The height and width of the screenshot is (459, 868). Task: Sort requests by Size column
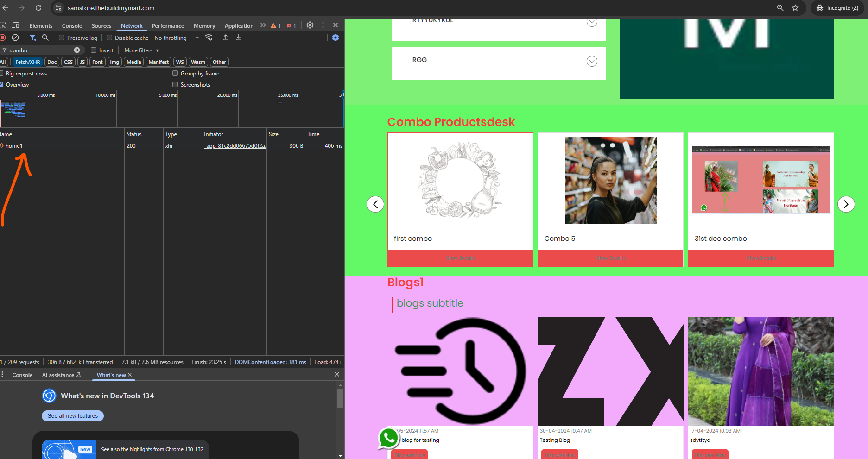coord(285,134)
